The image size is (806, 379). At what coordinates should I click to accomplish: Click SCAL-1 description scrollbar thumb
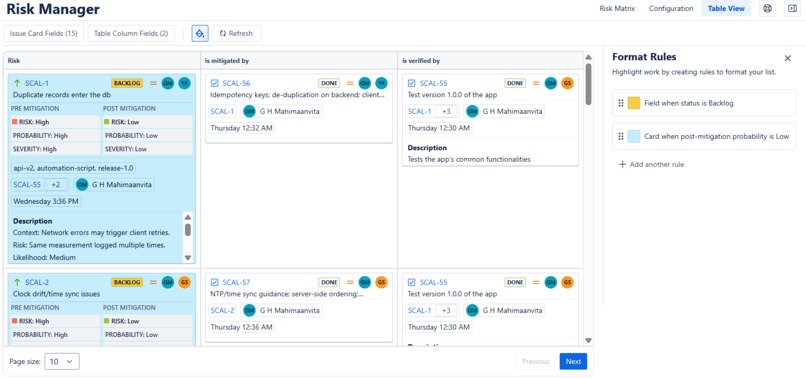click(x=188, y=229)
